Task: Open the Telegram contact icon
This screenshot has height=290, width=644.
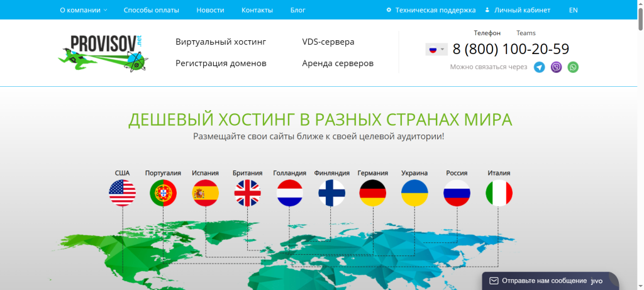Action: 539,67
